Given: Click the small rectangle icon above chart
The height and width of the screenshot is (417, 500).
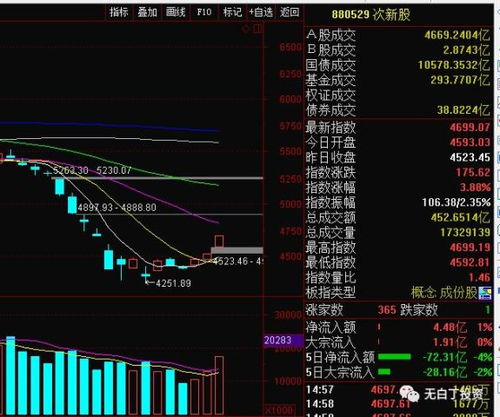Looking at the screenshot, I should point(258,29).
